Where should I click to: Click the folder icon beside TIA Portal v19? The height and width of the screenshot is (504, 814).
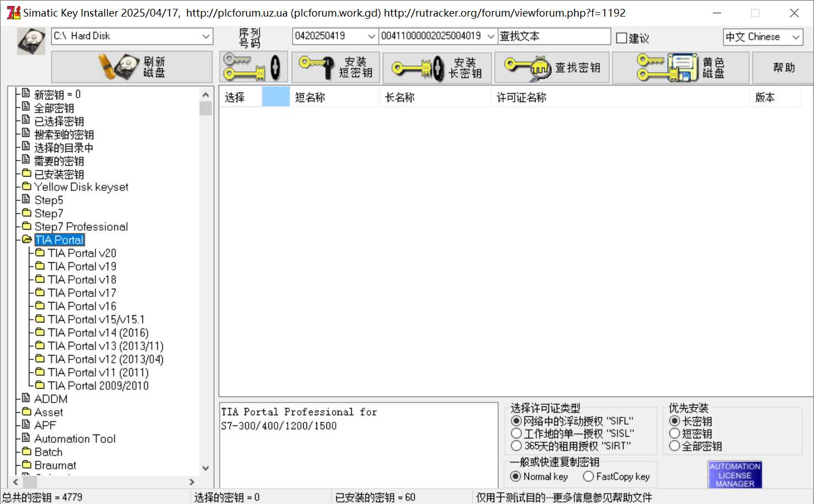[40, 266]
